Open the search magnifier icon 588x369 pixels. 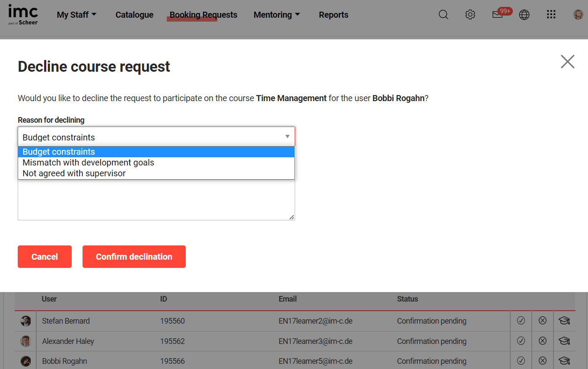(x=443, y=15)
